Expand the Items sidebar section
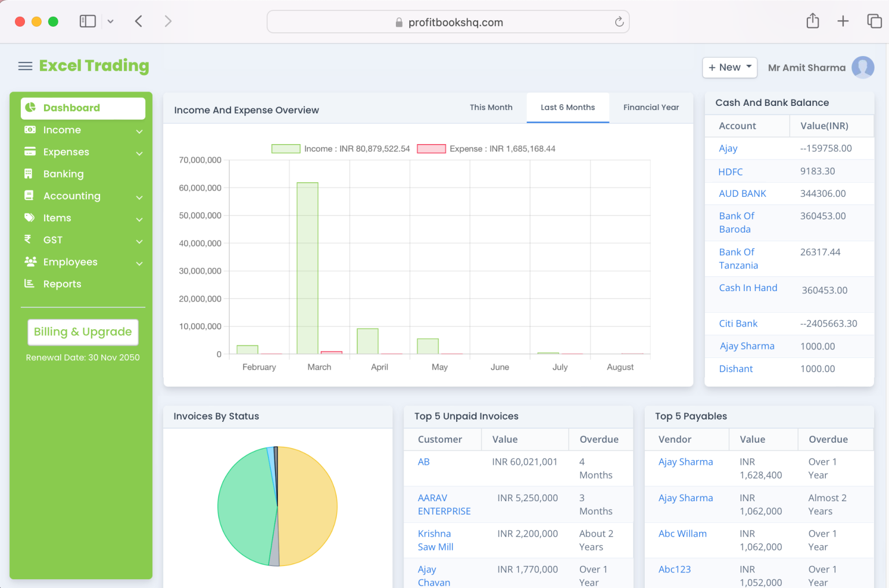Image resolution: width=889 pixels, height=588 pixels. coord(139,219)
